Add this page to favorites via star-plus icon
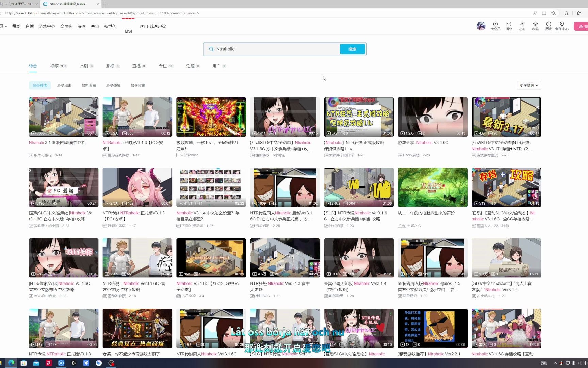Viewport: 588px width, 368px height. (554, 13)
